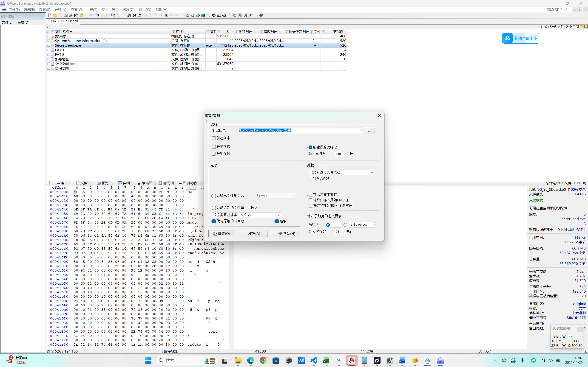Click the magnifying glass toolbar icon
Screen dimensions: 588x367
click(208, 15)
